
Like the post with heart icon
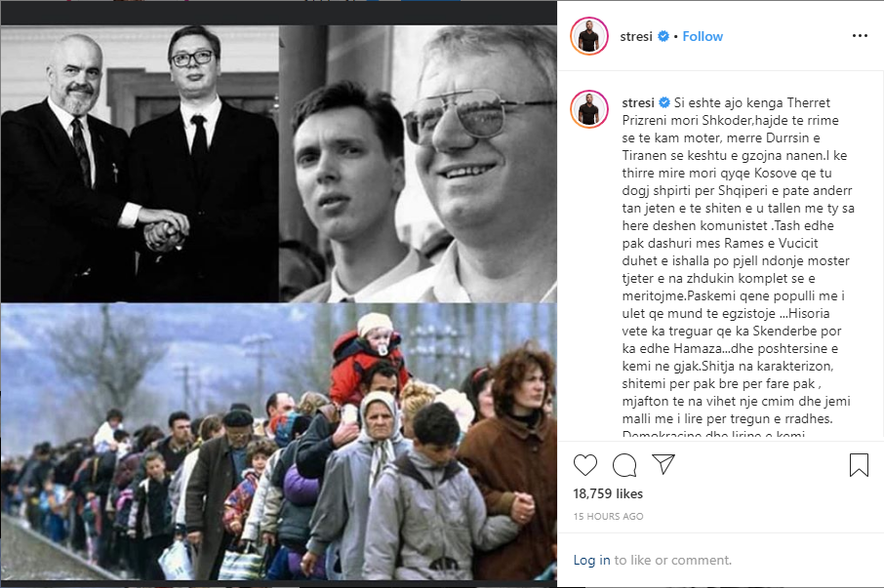(x=584, y=465)
